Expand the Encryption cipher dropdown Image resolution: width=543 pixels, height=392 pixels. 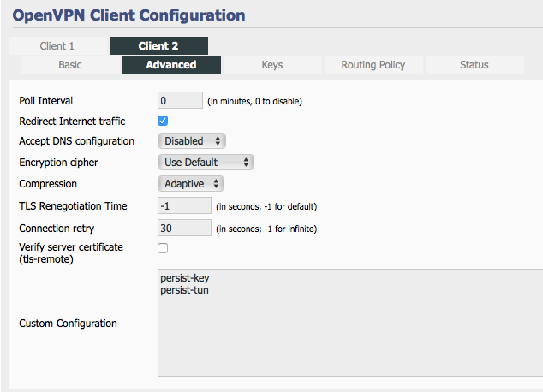[x=206, y=163]
